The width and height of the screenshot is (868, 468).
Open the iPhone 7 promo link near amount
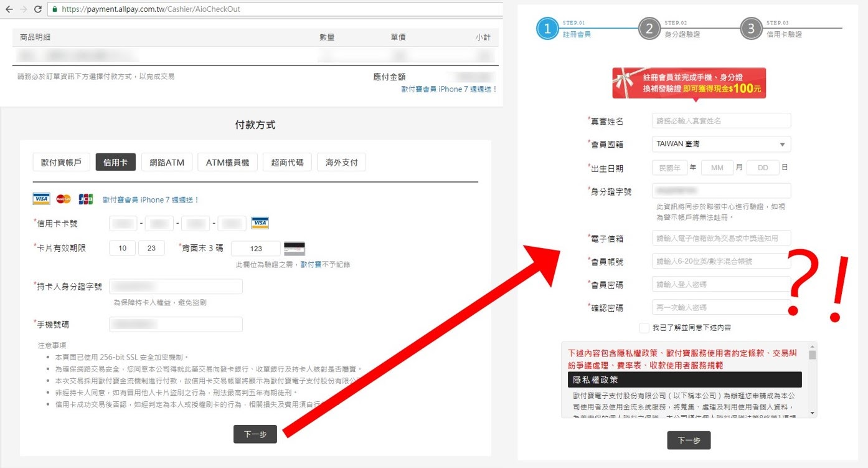click(449, 89)
